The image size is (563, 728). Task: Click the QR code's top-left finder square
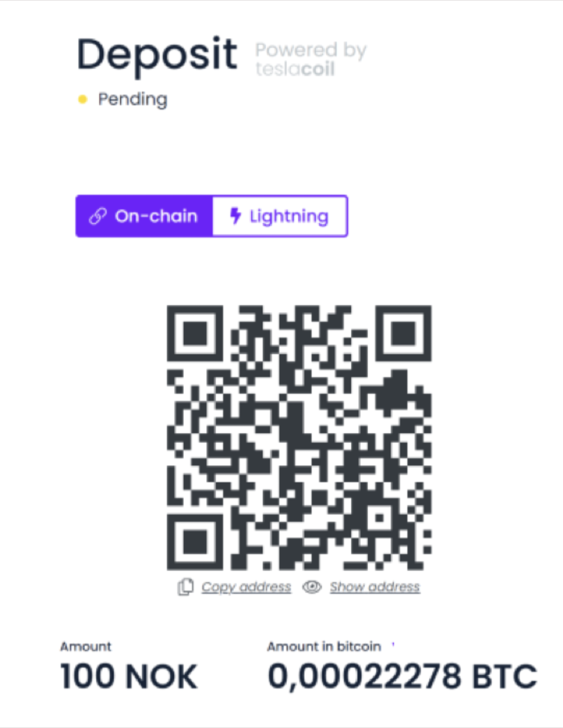click(x=195, y=333)
